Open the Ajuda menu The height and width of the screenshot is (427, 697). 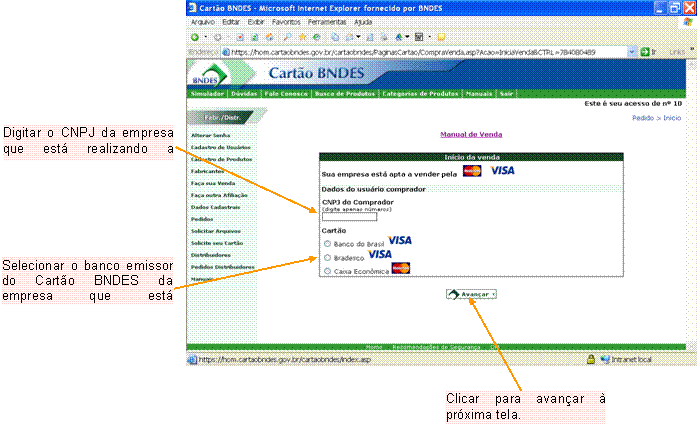click(x=363, y=22)
